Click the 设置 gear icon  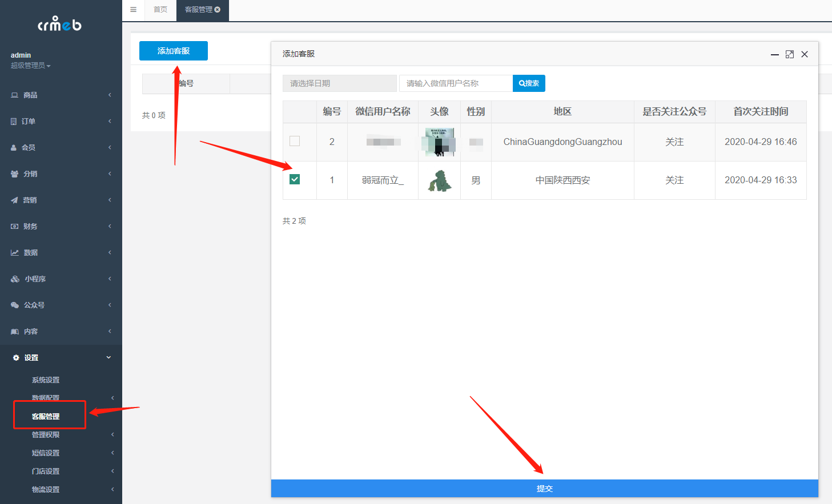(16, 358)
